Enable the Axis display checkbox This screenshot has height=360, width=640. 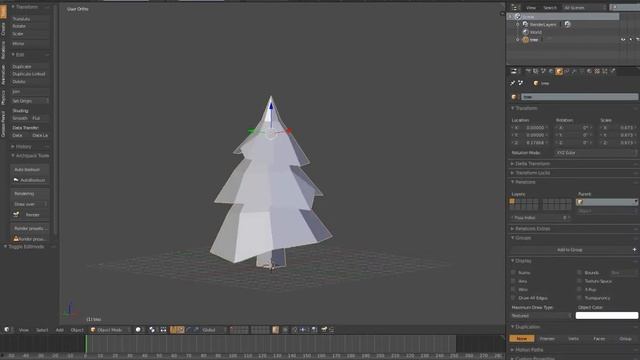pyautogui.click(x=513, y=281)
